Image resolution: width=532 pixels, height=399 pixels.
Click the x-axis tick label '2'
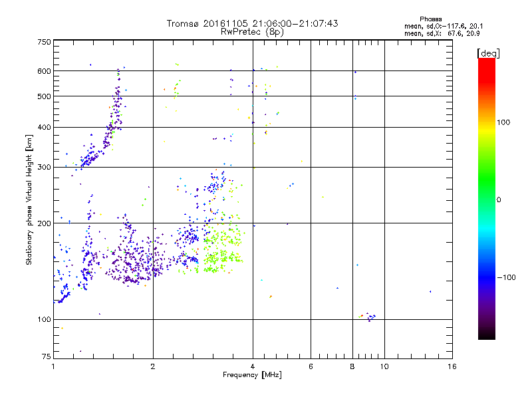tap(153, 366)
